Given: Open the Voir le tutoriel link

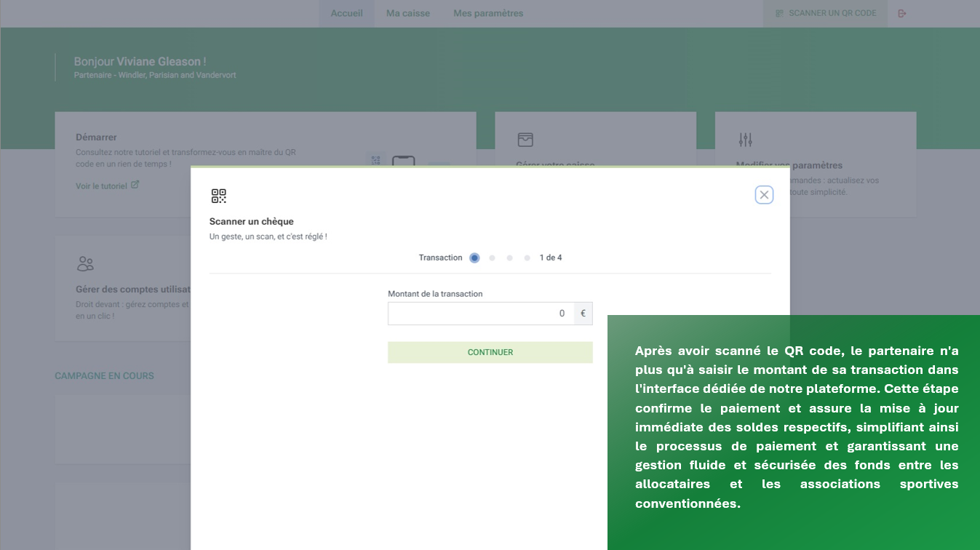Looking at the screenshot, I should point(101,186).
